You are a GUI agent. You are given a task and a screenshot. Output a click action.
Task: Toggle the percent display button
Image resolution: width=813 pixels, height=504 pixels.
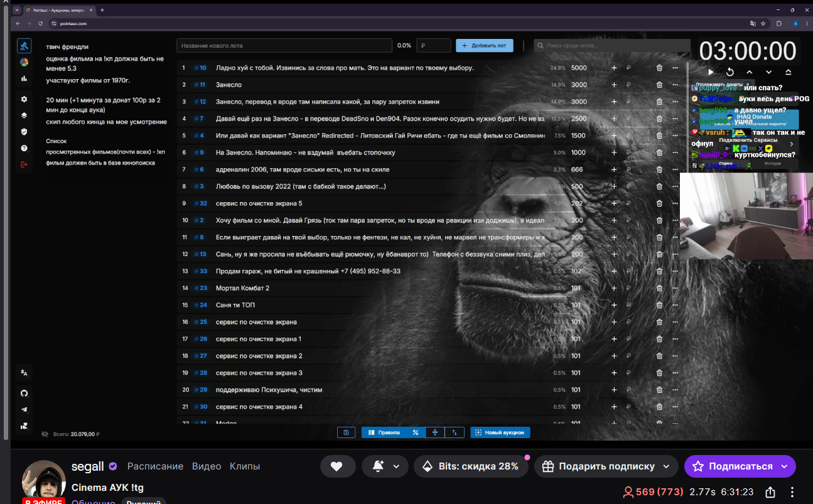pyautogui.click(x=415, y=432)
